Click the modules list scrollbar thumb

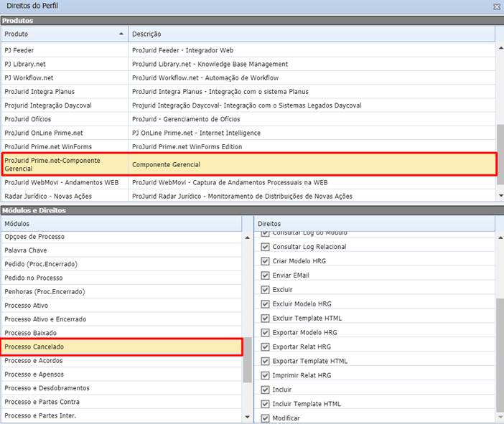tap(247, 359)
